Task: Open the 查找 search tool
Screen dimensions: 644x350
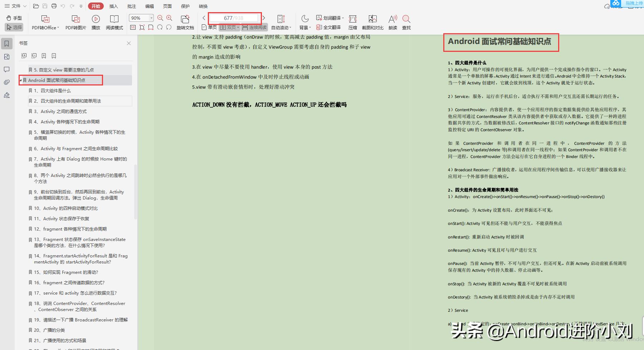Action: point(406,22)
